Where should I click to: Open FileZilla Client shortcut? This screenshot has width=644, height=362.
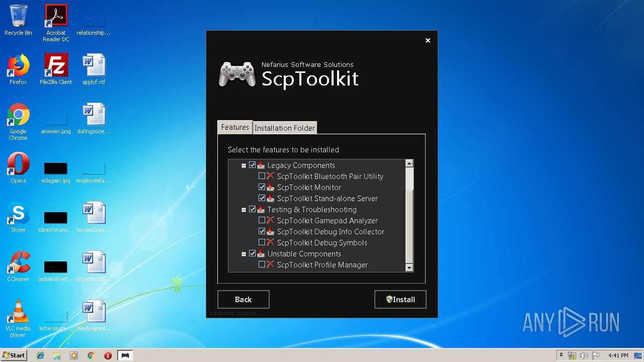tap(56, 69)
